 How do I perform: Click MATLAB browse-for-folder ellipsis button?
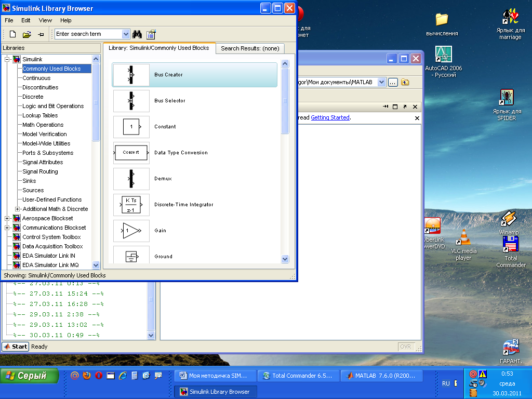tap(393, 82)
